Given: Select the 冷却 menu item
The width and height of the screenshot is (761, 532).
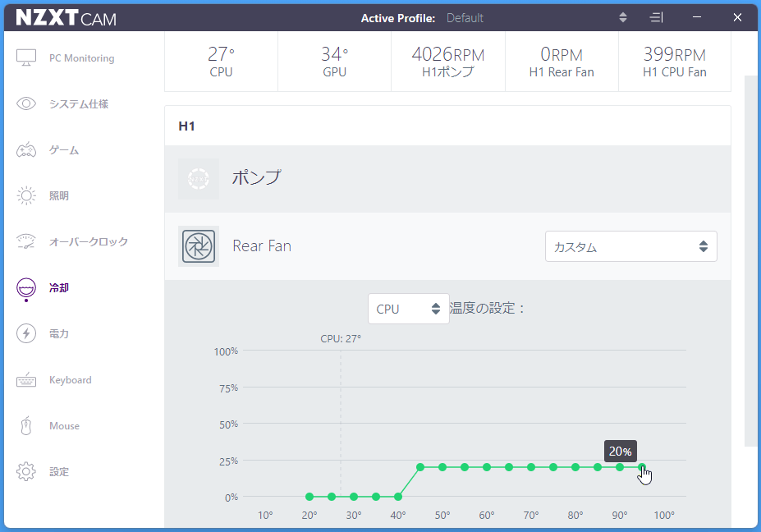Looking at the screenshot, I should (59, 287).
